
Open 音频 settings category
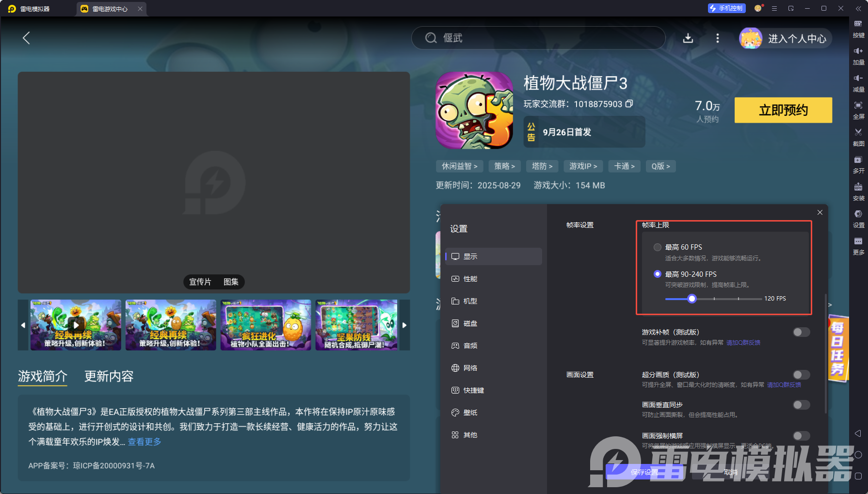click(x=494, y=346)
